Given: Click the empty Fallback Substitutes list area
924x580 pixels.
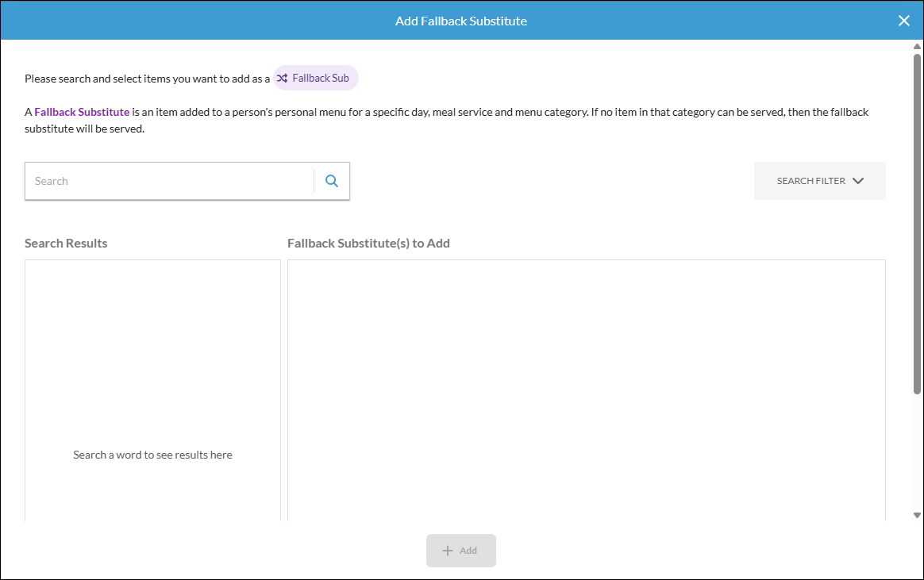Looking at the screenshot, I should pyautogui.click(x=587, y=389).
